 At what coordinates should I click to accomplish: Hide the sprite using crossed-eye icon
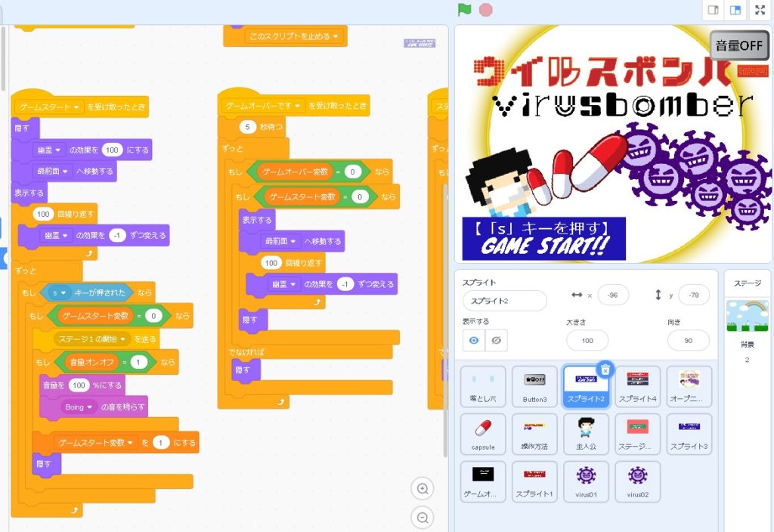496,341
